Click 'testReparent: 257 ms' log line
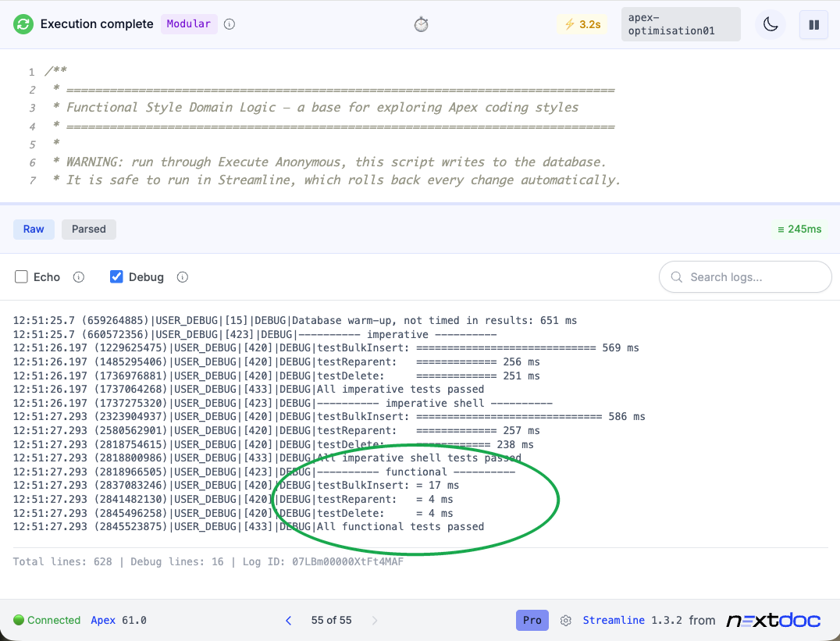Image resolution: width=840 pixels, height=641 pixels. (x=276, y=430)
